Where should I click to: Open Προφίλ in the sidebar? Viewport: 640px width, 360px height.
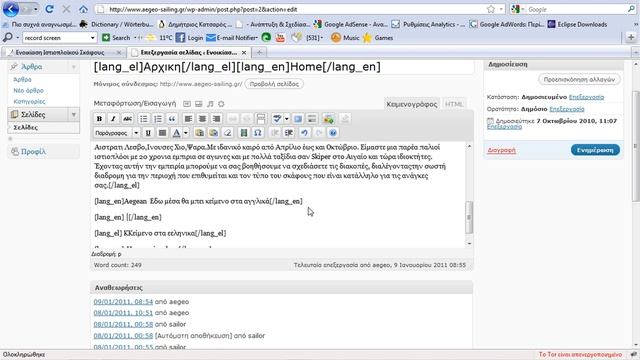[33, 151]
